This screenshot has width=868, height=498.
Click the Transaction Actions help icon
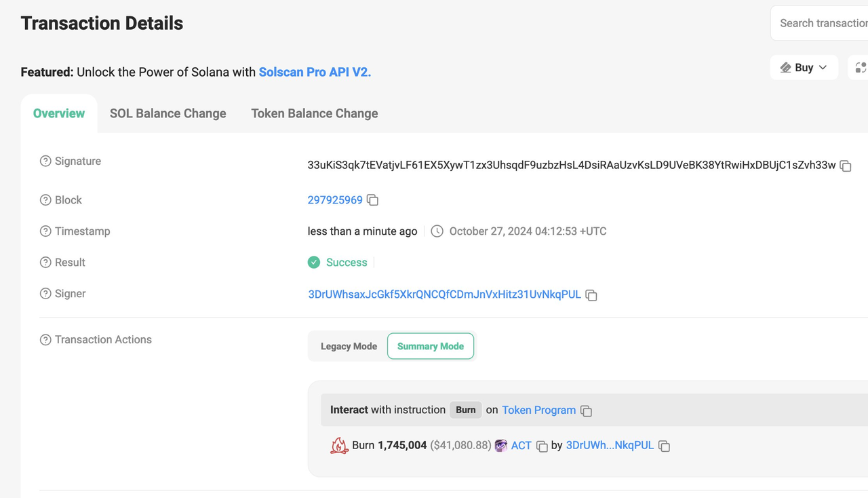click(x=45, y=340)
